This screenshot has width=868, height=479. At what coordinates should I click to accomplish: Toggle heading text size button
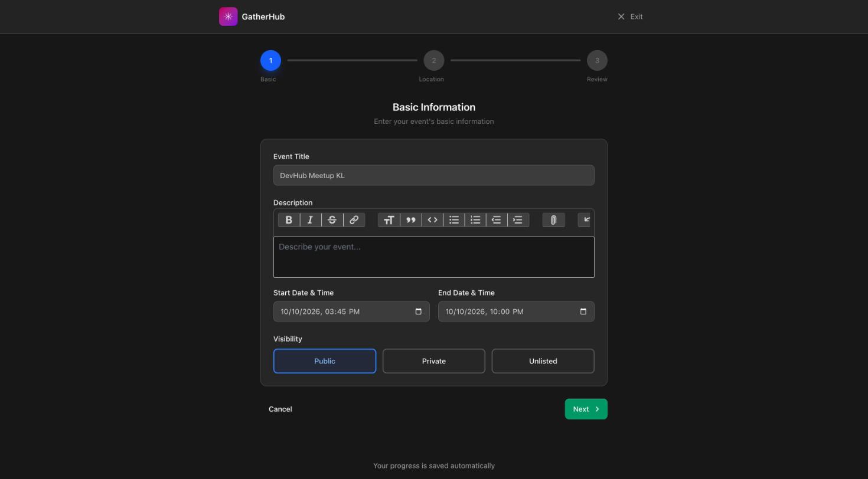tap(389, 220)
